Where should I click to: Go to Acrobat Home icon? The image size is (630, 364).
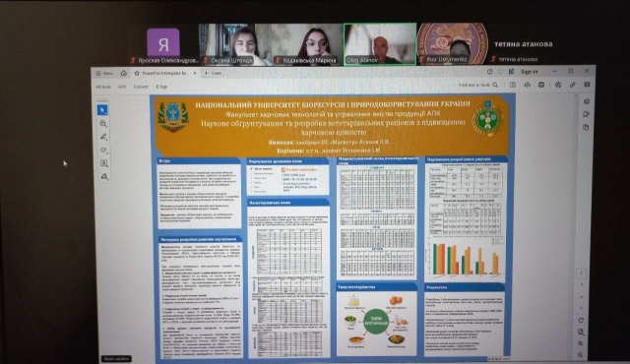click(124, 73)
